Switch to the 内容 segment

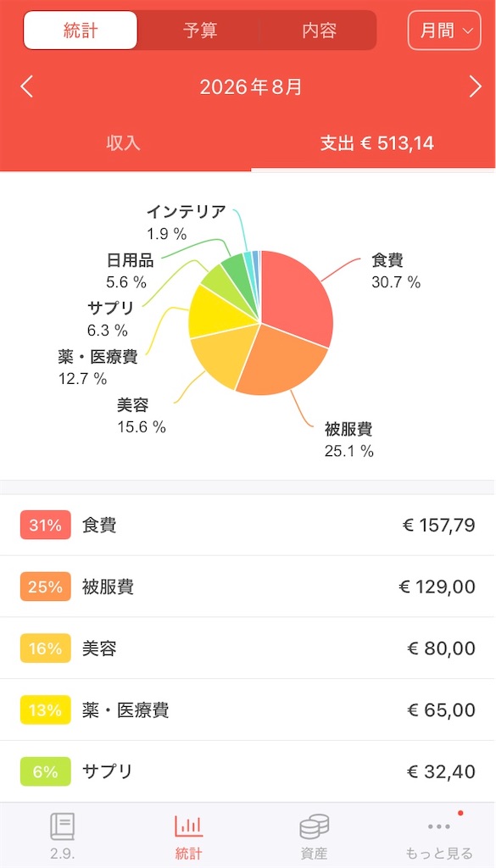(x=320, y=31)
